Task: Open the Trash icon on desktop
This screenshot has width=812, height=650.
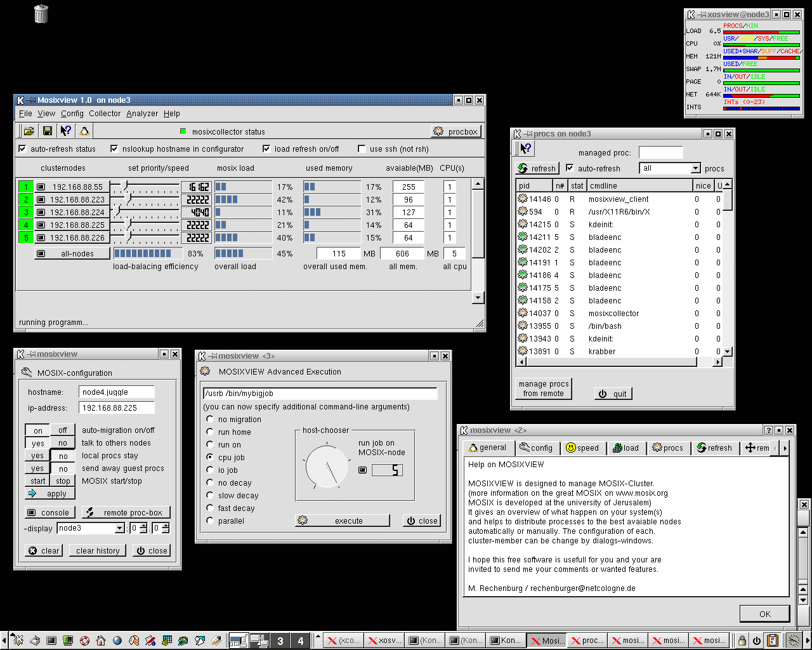Action: coord(41,14)
